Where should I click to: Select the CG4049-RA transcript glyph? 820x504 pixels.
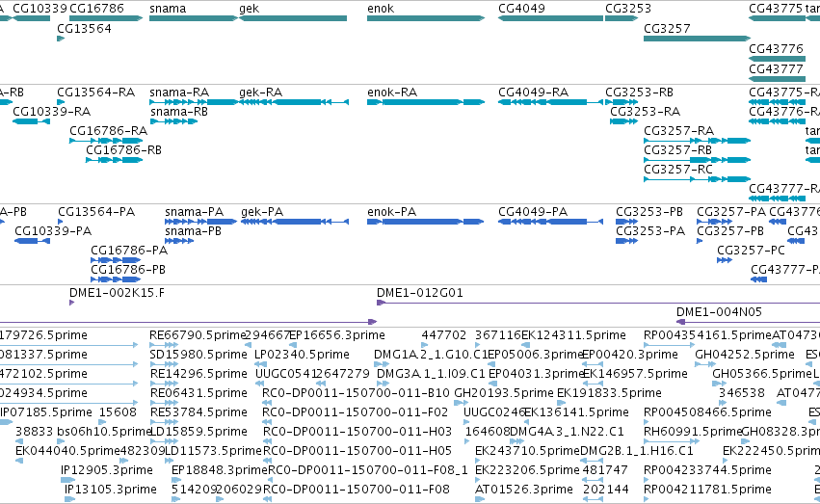[550, 102]
